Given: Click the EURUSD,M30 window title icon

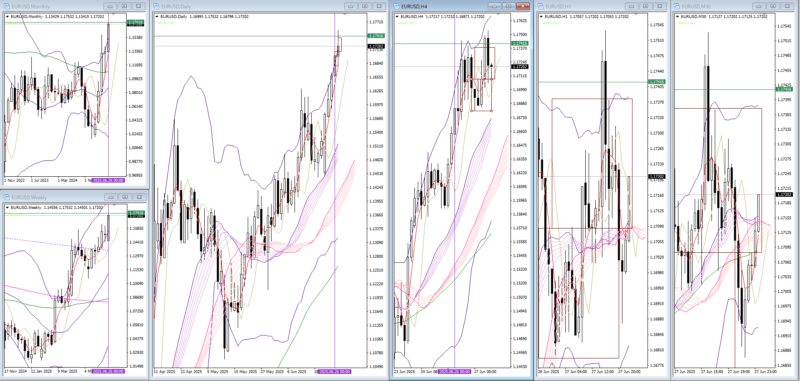Looking at the screenshot, I should pos(678,6).
